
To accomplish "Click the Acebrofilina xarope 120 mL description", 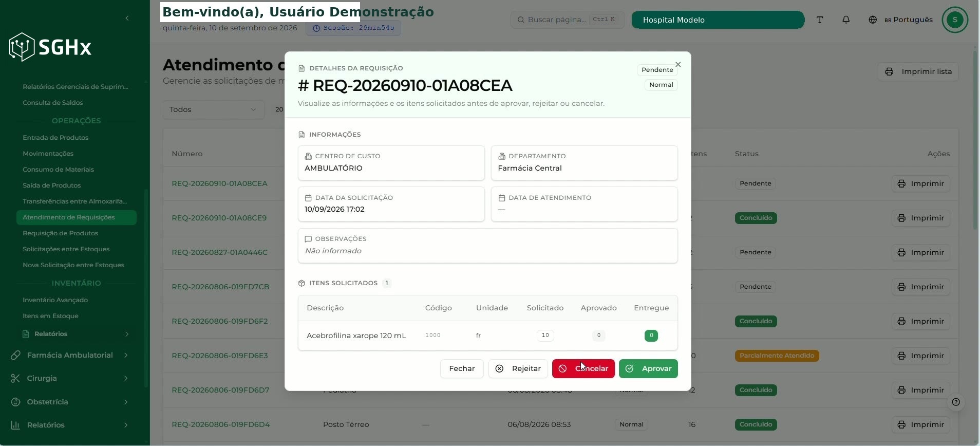I will tap(356, 336).
